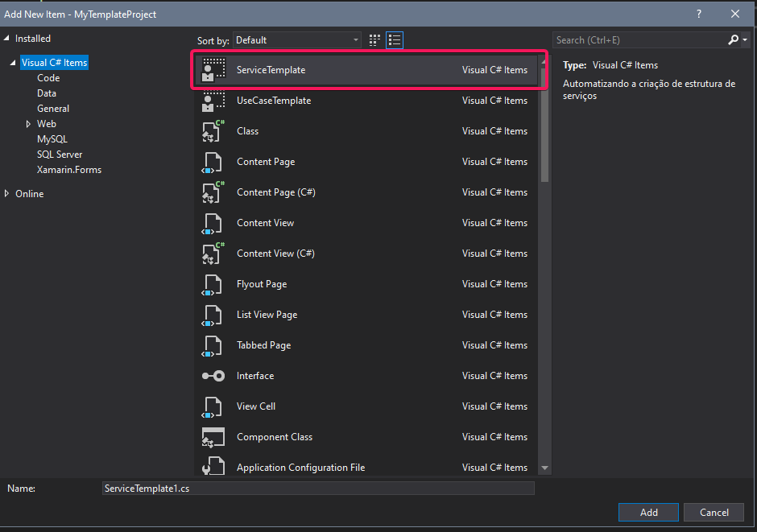757x532 pixels.
Task: Open the dialog help question mark
Action: point(698,14)
